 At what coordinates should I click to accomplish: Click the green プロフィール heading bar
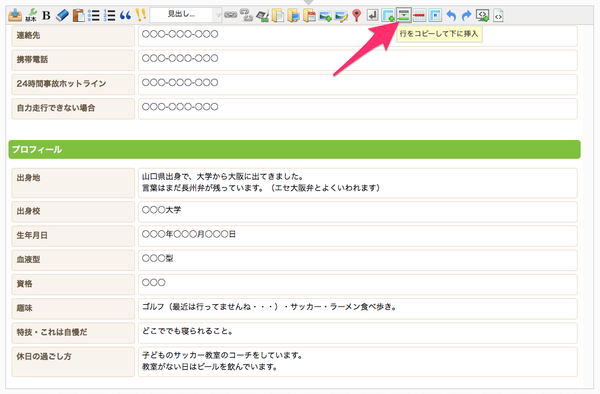pos(294,149)
